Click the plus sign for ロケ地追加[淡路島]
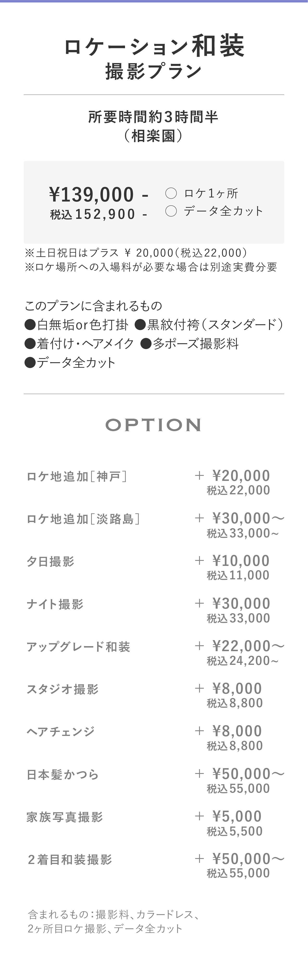The width and height of the screenshot is (308, 980). [199, 518]
